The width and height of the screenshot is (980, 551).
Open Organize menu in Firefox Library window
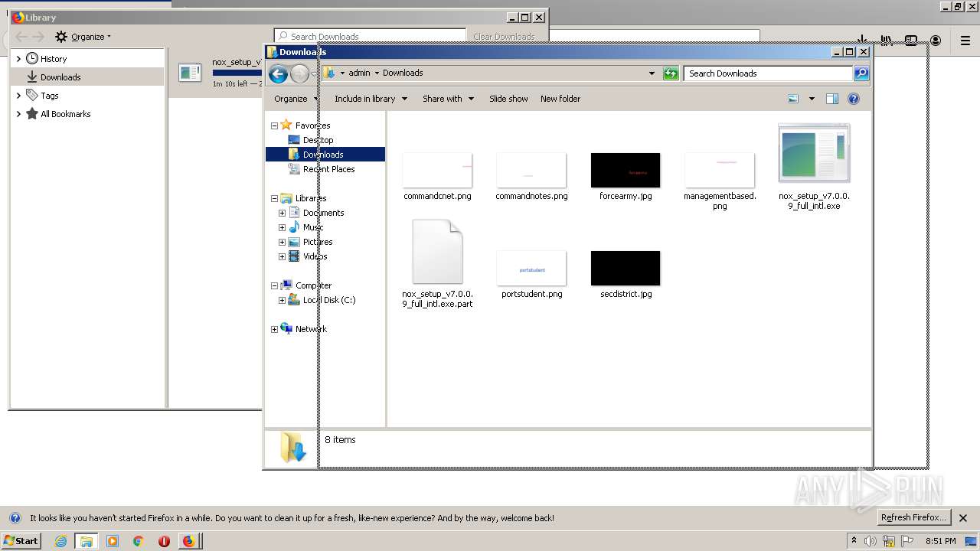click(x=83, y=37)
